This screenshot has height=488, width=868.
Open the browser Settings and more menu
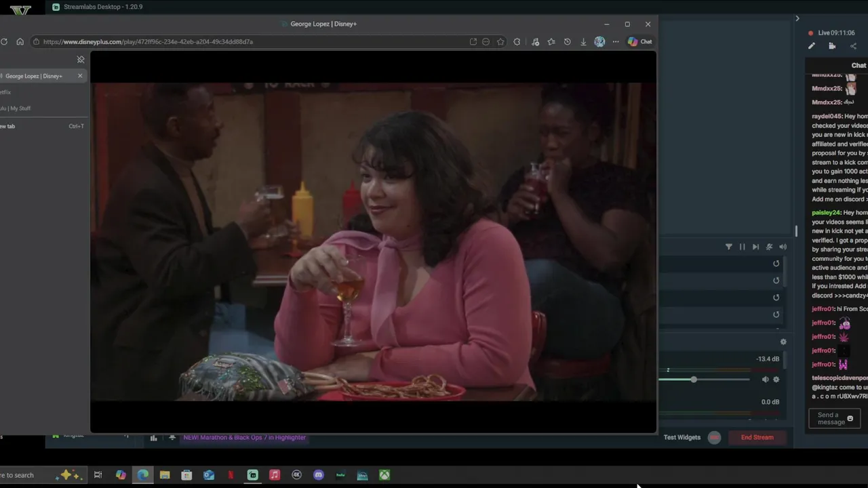(616, 41)
